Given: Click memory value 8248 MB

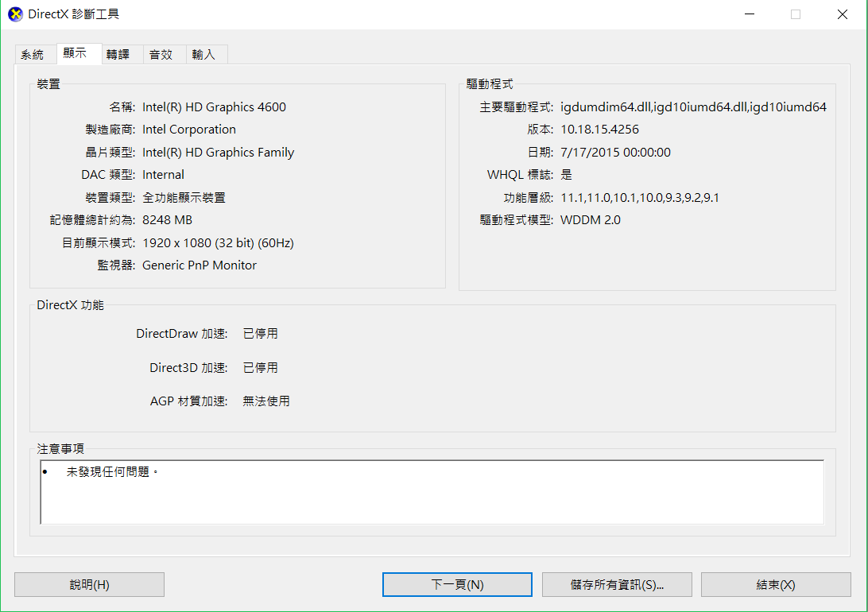Looking at the screenshot, I should (167, 219).
